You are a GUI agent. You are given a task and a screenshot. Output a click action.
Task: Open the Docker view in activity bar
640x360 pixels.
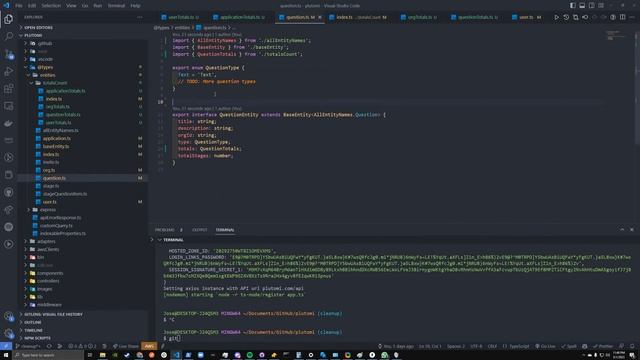pos(9,123)
